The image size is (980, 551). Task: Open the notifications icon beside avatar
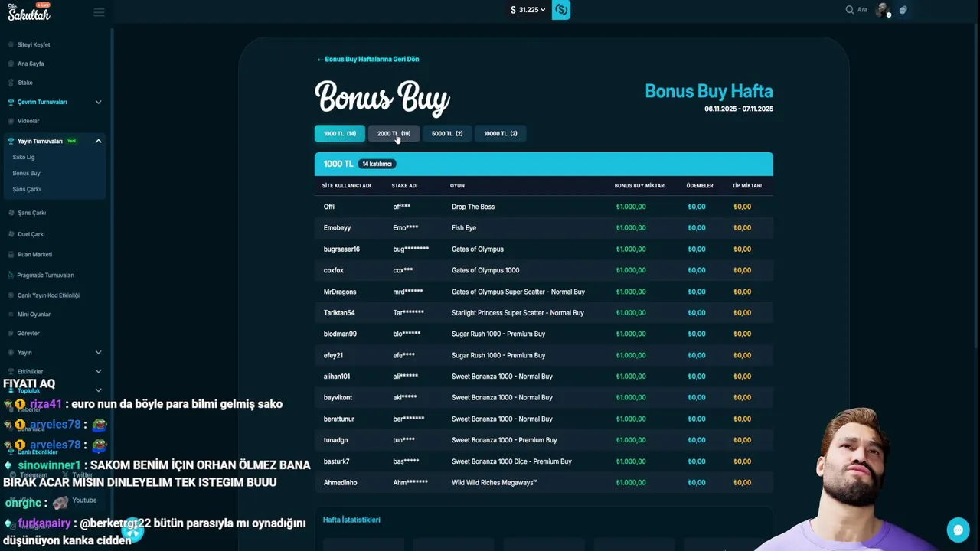tap(903, 10)
